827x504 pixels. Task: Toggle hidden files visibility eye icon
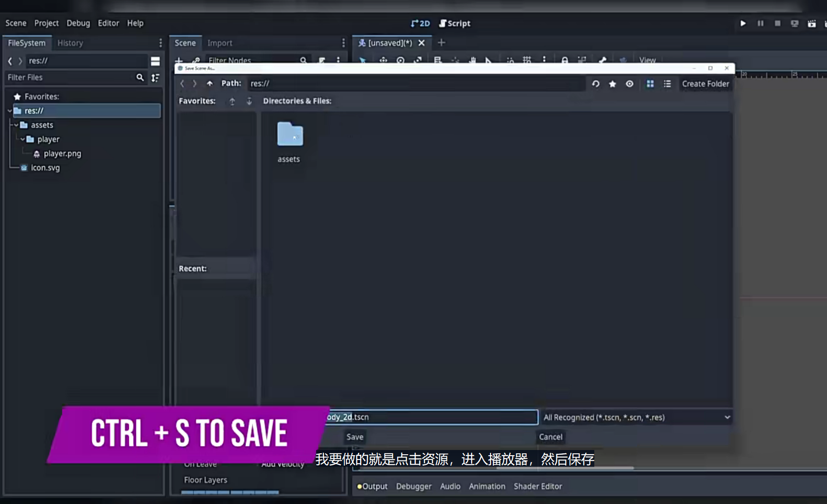(x=629, y=84)
